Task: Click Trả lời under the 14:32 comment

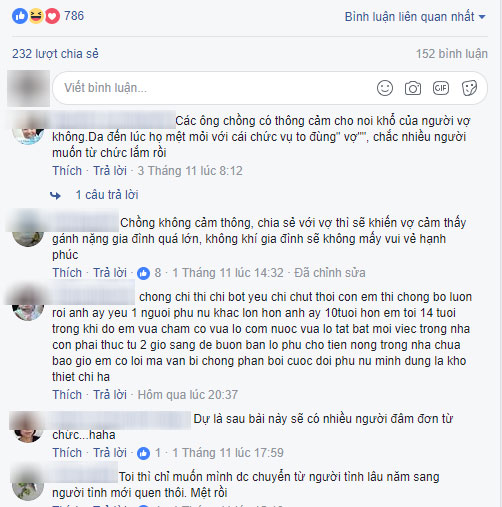Action: 110,273
